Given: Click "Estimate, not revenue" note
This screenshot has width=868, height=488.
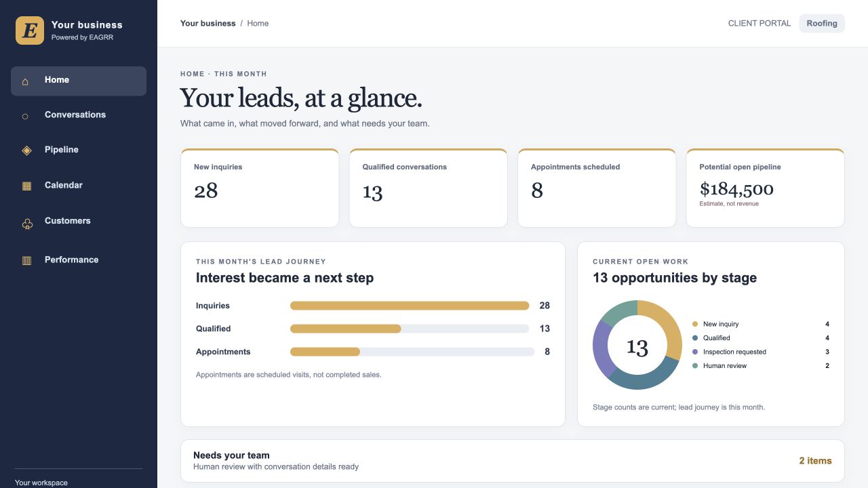Looking at the screenshot, I should 729,203.
